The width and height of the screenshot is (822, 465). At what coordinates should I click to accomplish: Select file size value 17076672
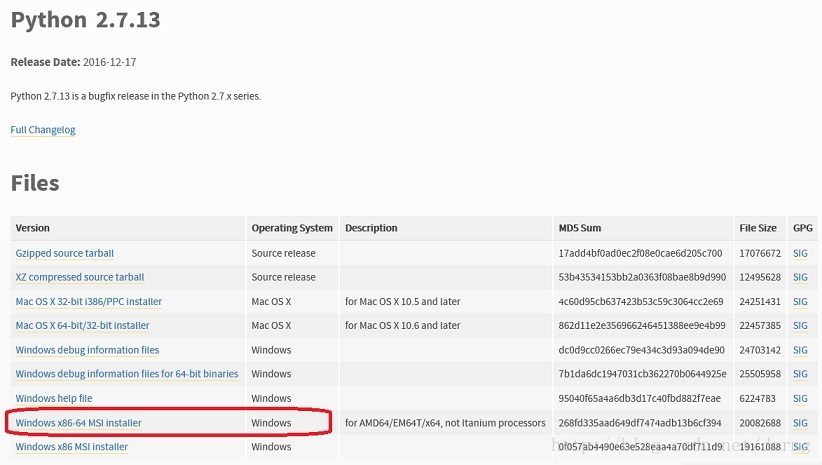[760, 253]
